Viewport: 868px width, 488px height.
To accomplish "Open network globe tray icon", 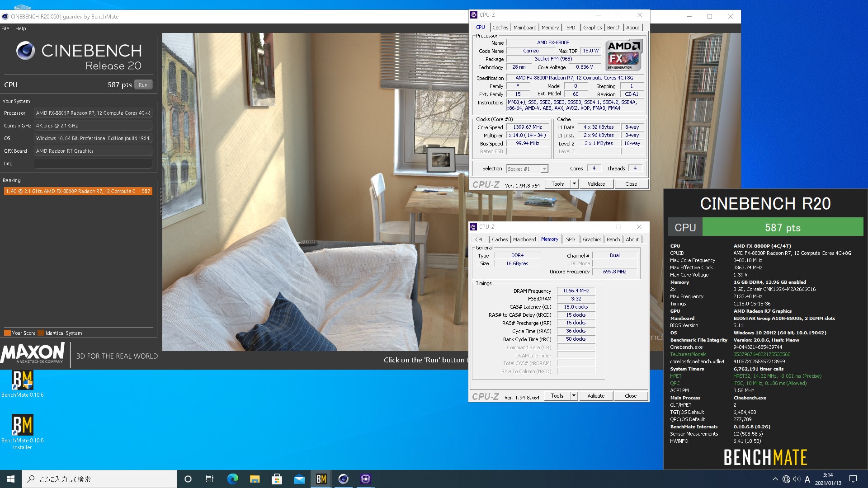I will pos(786,479).
